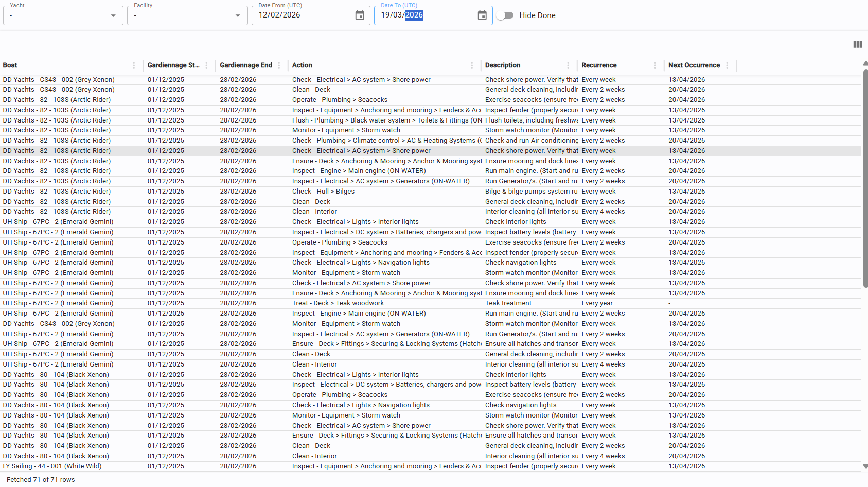868x487 pixels.
Task: Expand the Facility dropdown
Action: [x=237, y=15]
